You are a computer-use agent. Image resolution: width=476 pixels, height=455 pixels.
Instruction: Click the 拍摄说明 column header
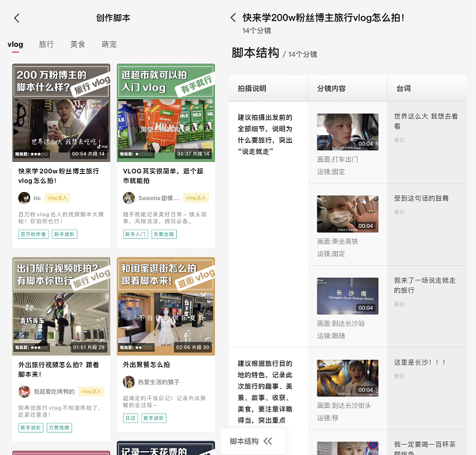[x=252, y=88]
